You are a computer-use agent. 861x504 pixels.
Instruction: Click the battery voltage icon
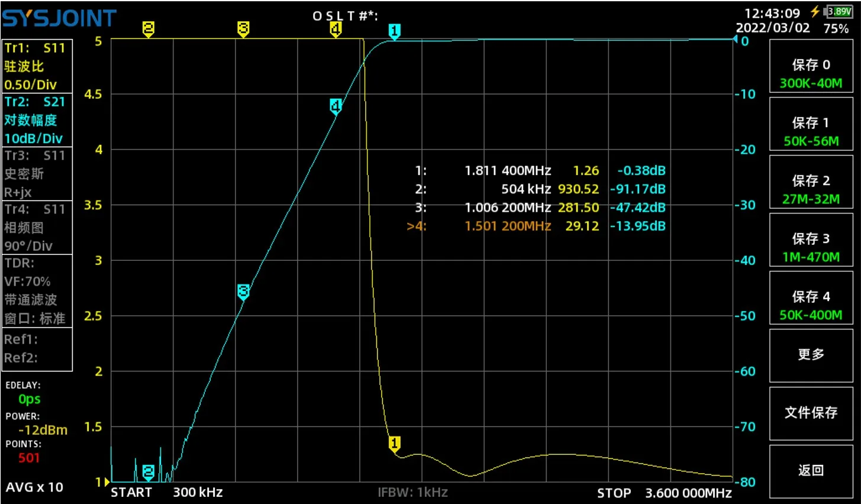click(839, 11)
